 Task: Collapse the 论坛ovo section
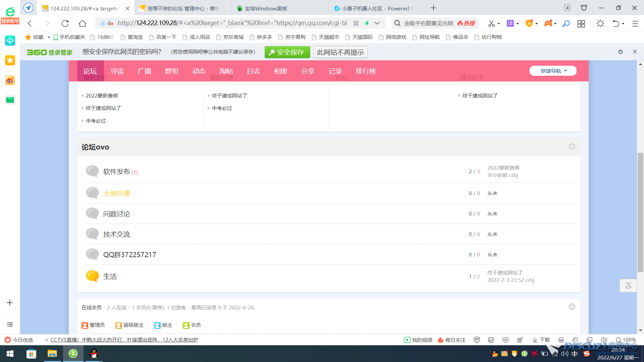(572, 146)
